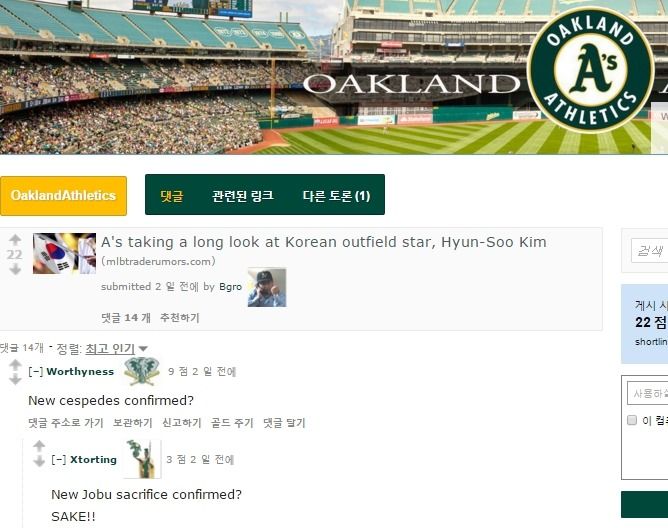Collapse Xtorting's comment with [–]
Screen dimensions: 668x528
tap(58, 459)
